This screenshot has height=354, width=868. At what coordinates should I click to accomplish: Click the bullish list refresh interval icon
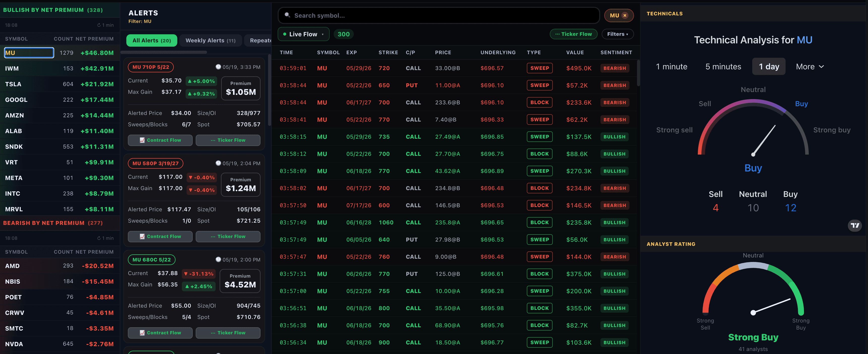(99, 25)
